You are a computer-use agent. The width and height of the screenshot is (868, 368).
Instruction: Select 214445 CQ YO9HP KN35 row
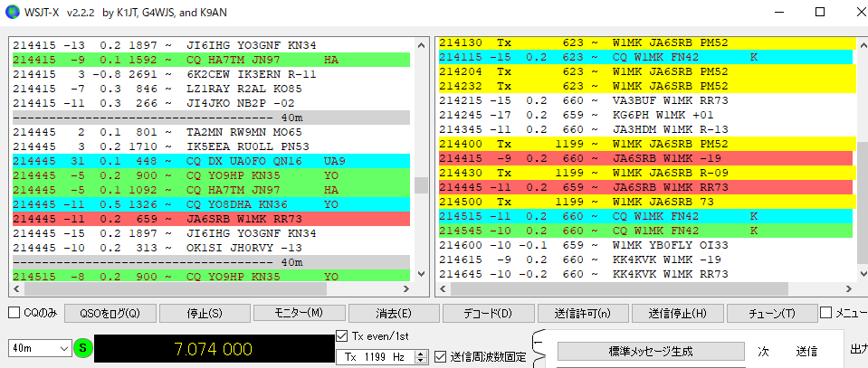click(211, 175)
